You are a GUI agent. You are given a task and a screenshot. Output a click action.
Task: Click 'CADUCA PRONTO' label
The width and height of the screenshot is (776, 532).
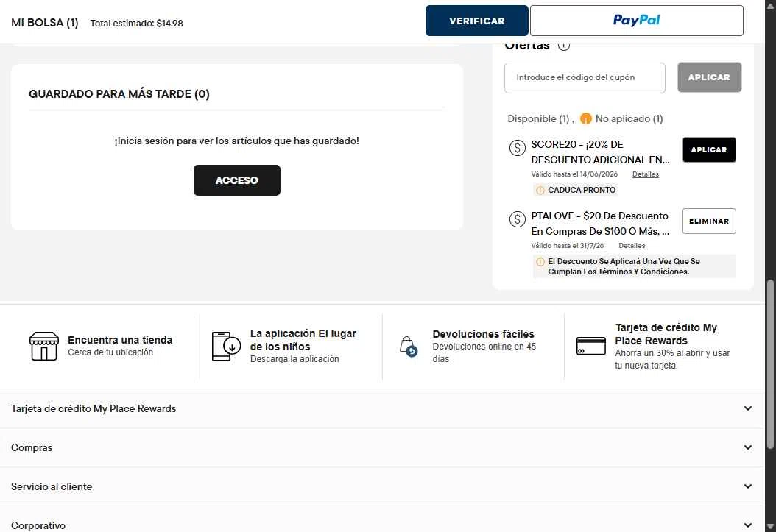582,190
